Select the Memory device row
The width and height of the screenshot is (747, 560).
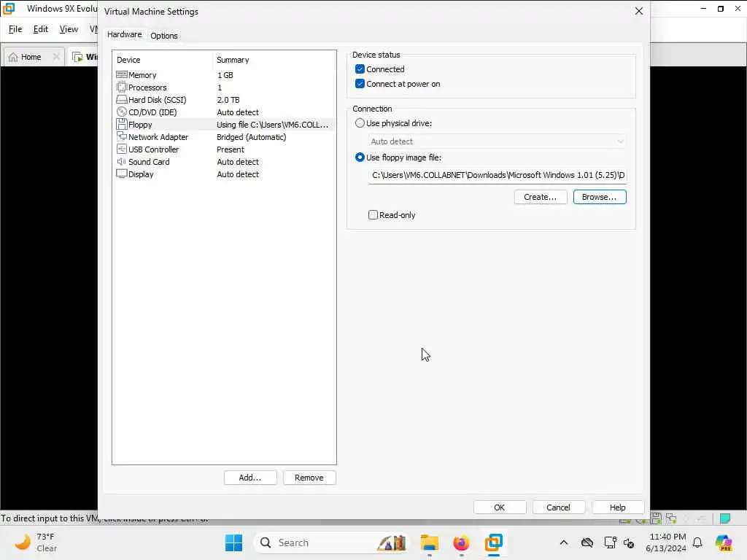[224, 75]
